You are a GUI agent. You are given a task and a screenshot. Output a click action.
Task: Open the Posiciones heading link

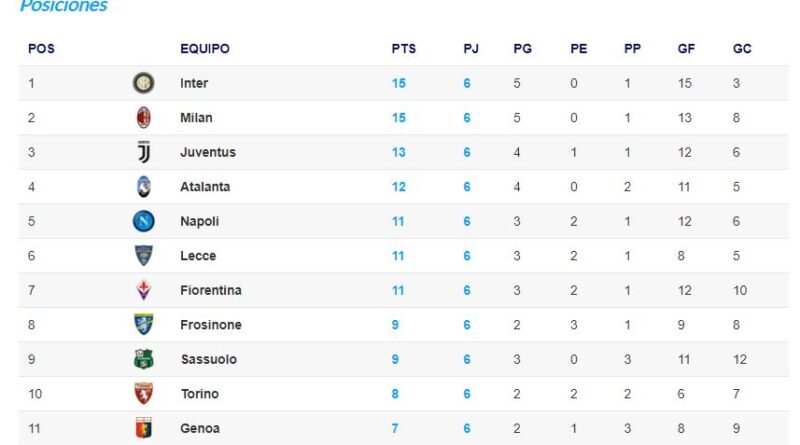64,6
